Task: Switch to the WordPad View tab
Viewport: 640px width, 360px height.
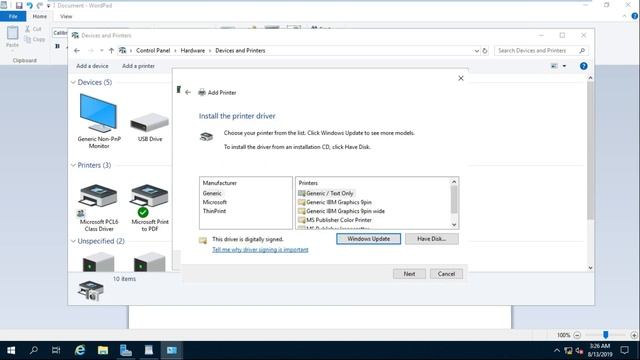Action: coord(66,16)
